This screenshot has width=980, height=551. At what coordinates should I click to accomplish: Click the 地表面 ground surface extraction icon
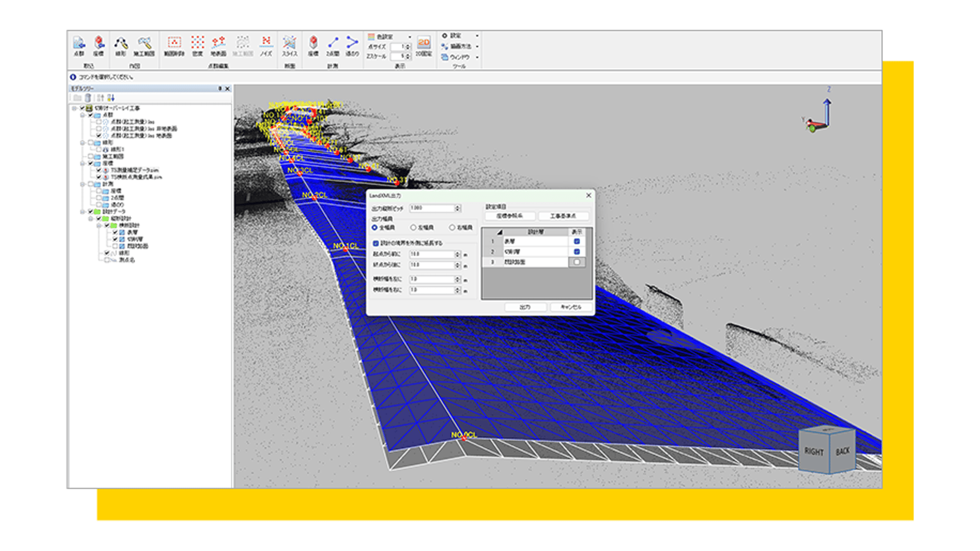pos(219,45)
